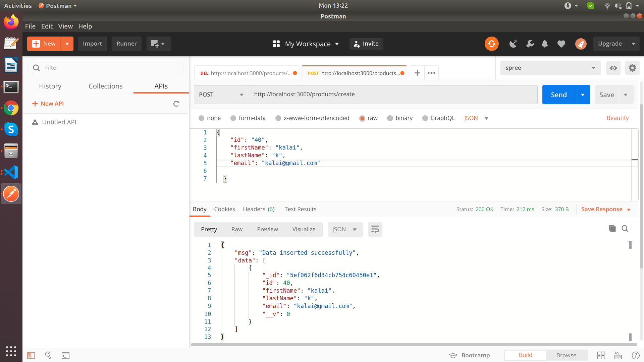
Task: Open the Runner
Action: coord(126,44)
